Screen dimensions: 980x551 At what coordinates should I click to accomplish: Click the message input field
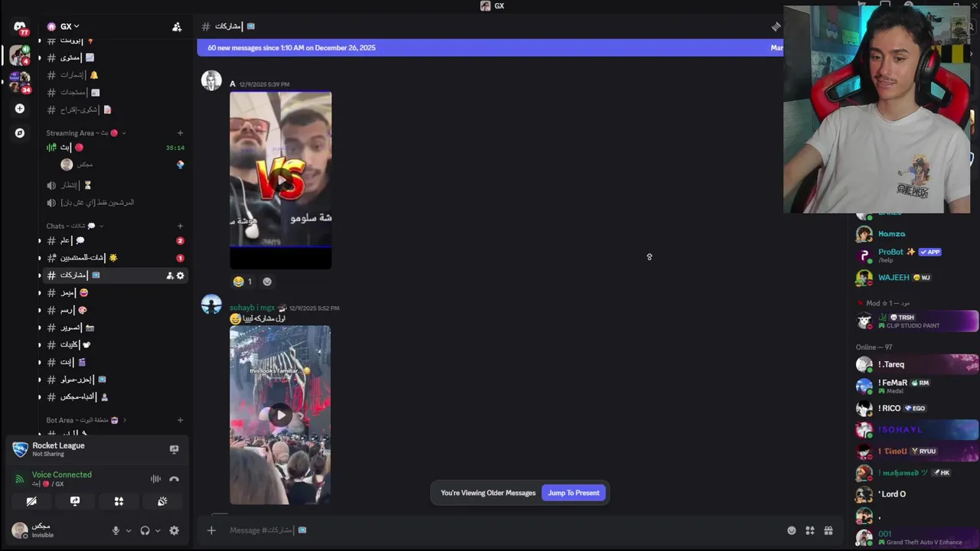coord(505,530)
